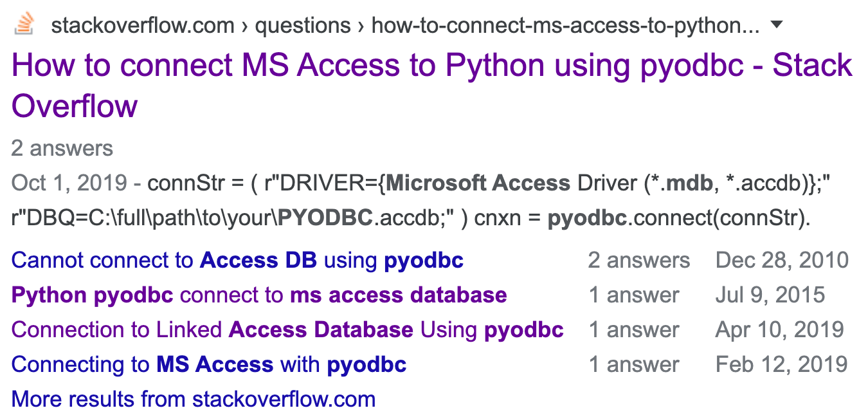Image resolution: width=868 pixels, height=417 pixels.
Task: Select the 'Jul 9, 2015' date
Action: click(770, 295)
